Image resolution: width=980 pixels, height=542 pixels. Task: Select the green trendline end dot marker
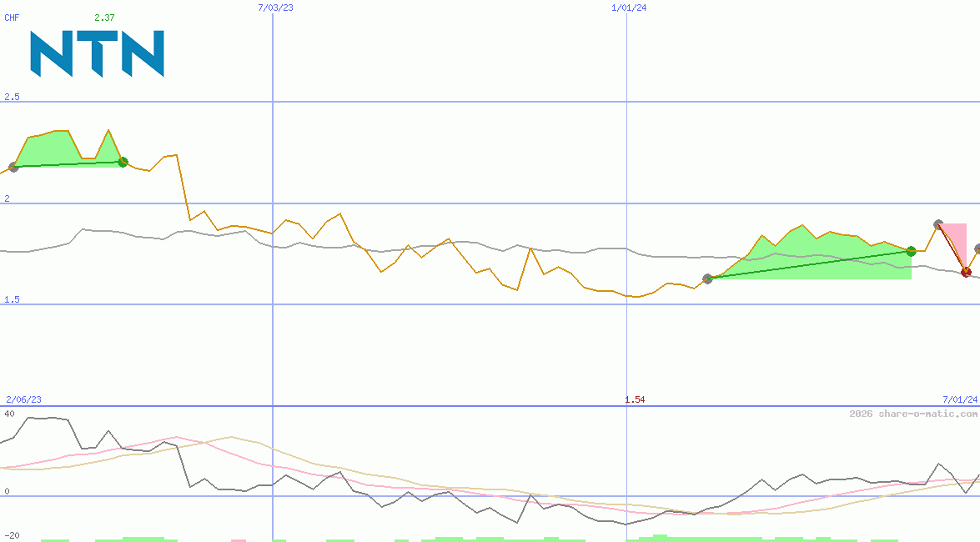click(123, 162)
